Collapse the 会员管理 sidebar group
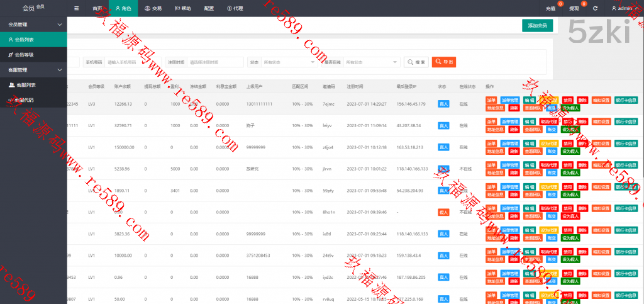Image resolution: width=644 pixels, height=304 pixels. tap(60, 25)
